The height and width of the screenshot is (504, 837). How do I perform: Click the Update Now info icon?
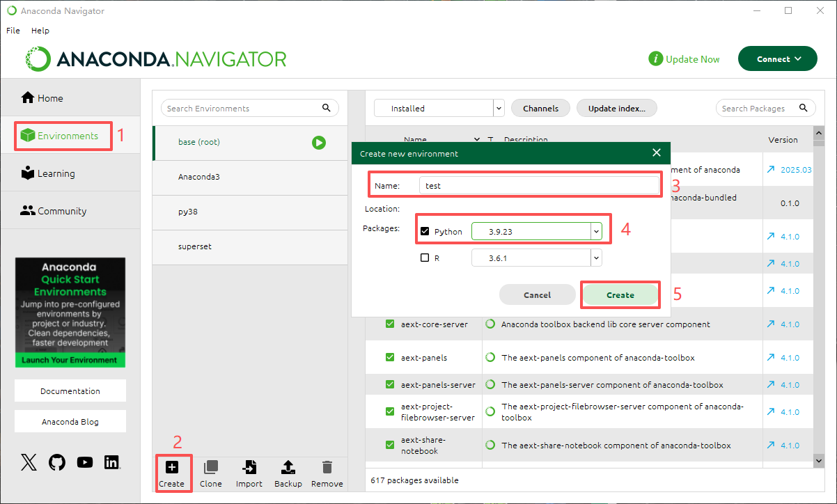(655, 59)
